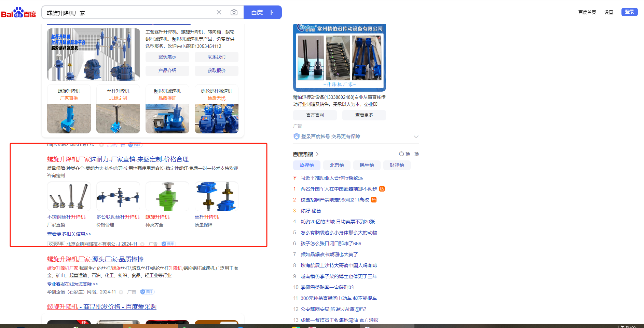The height and width of the screenshot is (328, 644).
Task: Click the 换一换 refresh icon
Action: tap(401, 154)
